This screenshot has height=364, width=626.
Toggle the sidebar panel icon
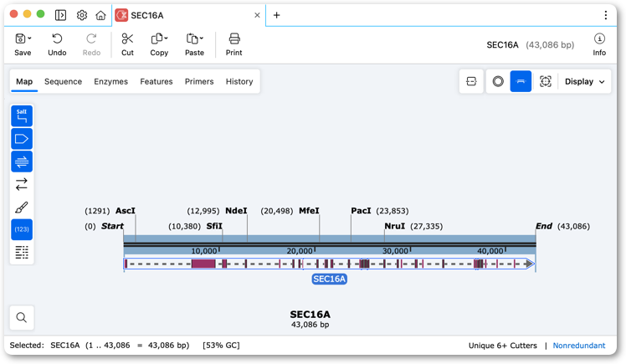(61, 15)
